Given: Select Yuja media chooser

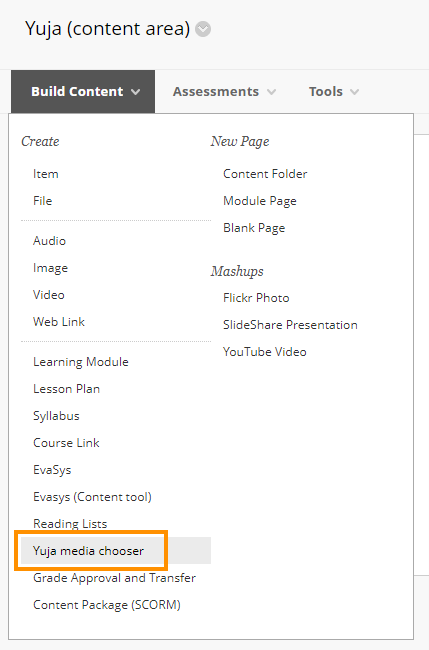Looking at the screenshot, I should 88,551.
